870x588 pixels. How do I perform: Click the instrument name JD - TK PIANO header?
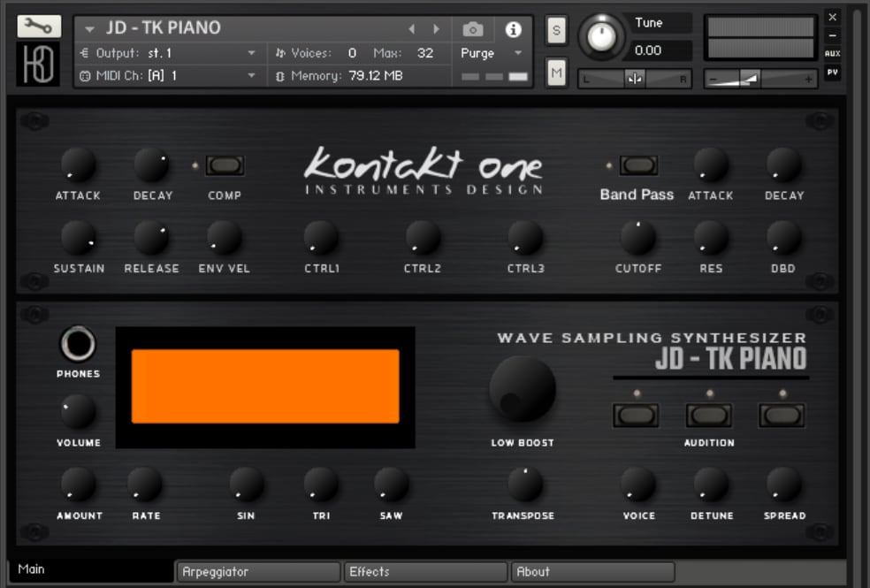(x=163, y=27)
